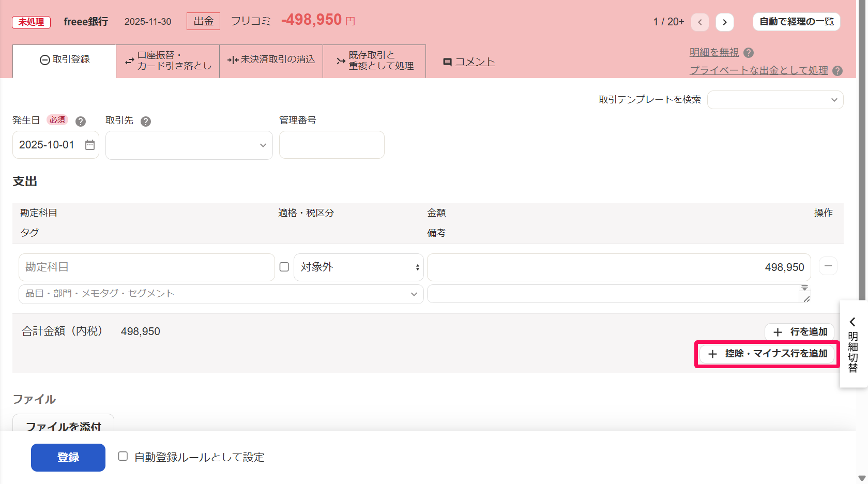
Task: Click the 未処理 status badge
Action: click(32, 22)
